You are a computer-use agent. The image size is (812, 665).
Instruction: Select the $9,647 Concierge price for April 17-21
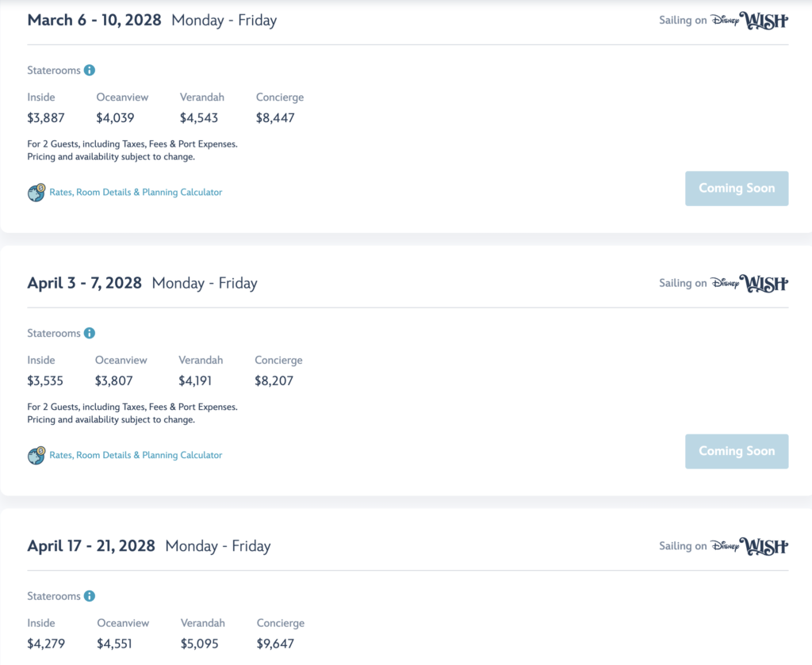pyautogui.click(x=275, y=644)
